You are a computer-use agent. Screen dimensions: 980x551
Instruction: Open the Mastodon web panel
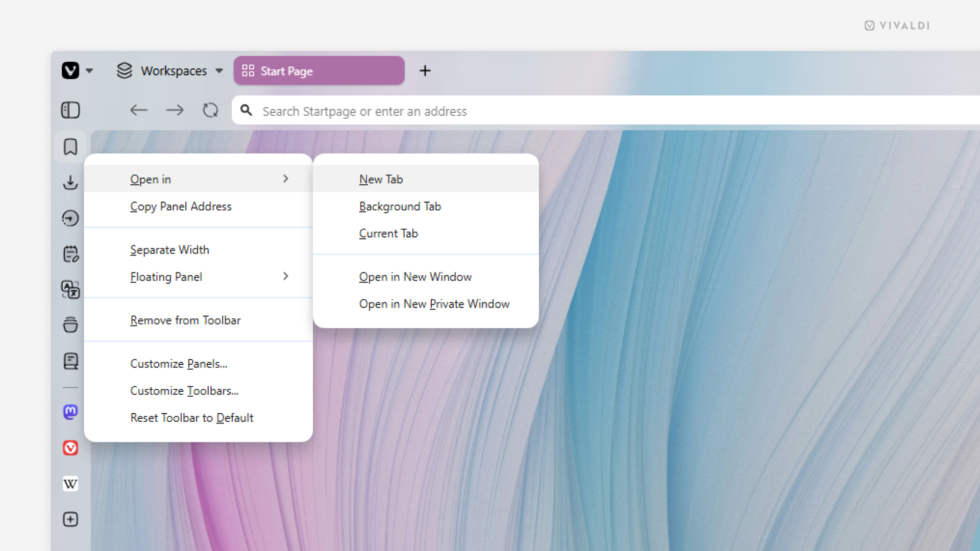click(70, 412)
